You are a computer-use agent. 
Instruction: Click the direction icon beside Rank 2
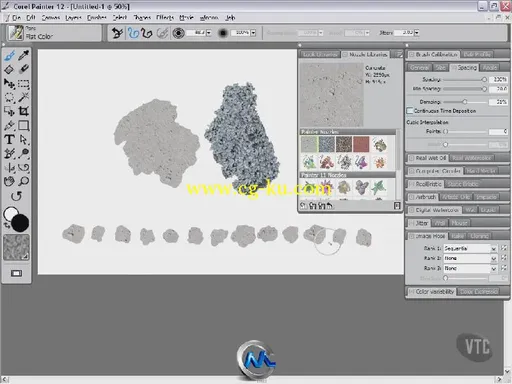[x=504, y=258]
